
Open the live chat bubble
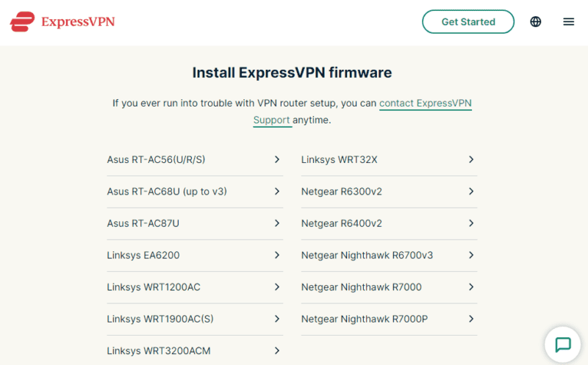tap(562, 344)
